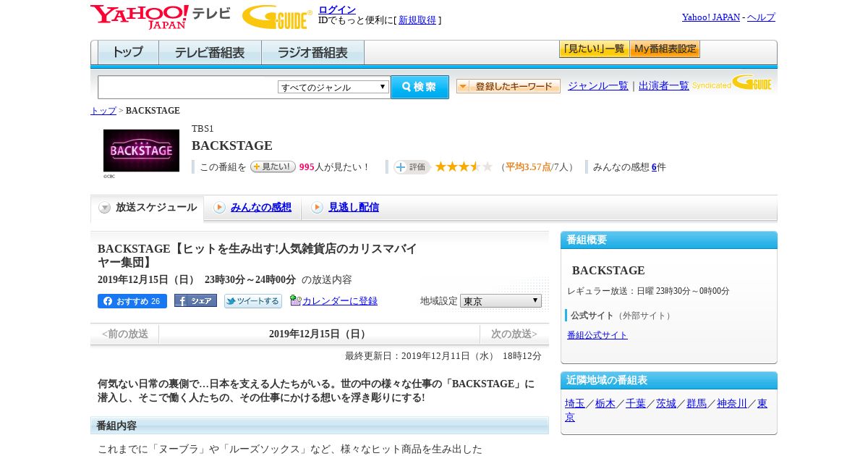Screen dimensions: 868x456
Task: Expand the 地域設定 東京 dropdown
Action: pyautogui.click(x=501, y=300)
